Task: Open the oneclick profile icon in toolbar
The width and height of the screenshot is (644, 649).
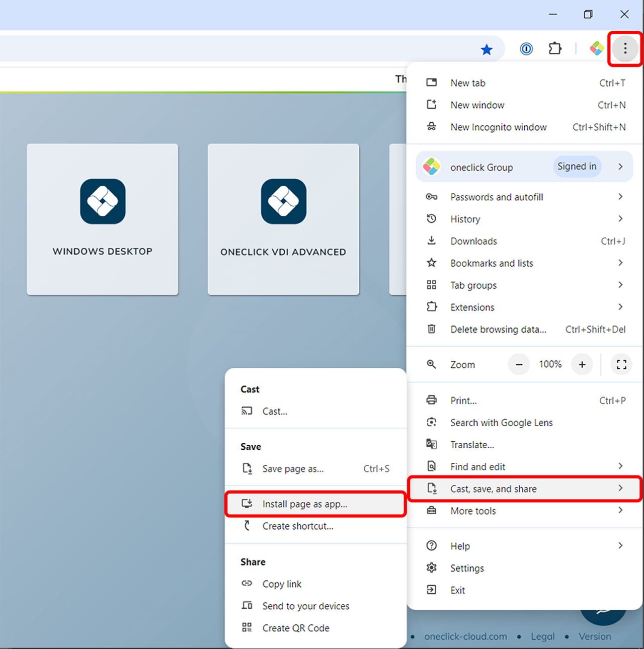Action: click(596, 48)
